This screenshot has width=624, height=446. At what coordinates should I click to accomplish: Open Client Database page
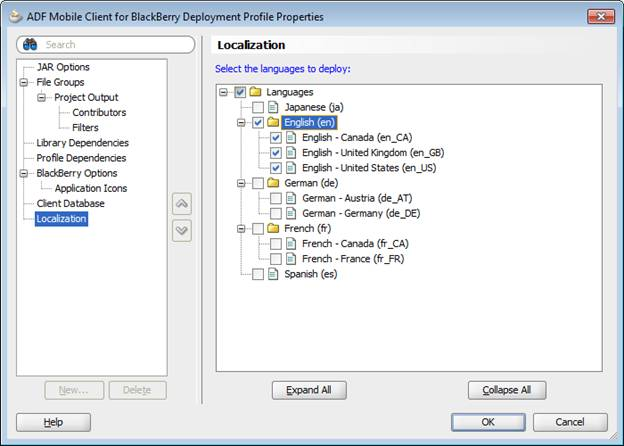(70, 203)
